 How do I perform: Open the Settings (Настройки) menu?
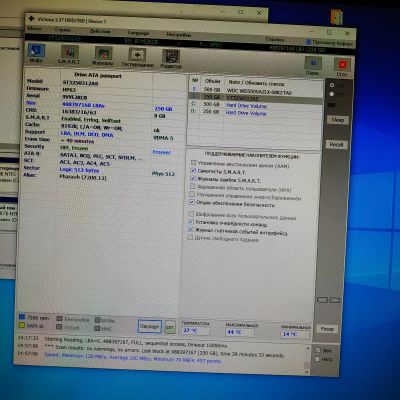point(179,35)
